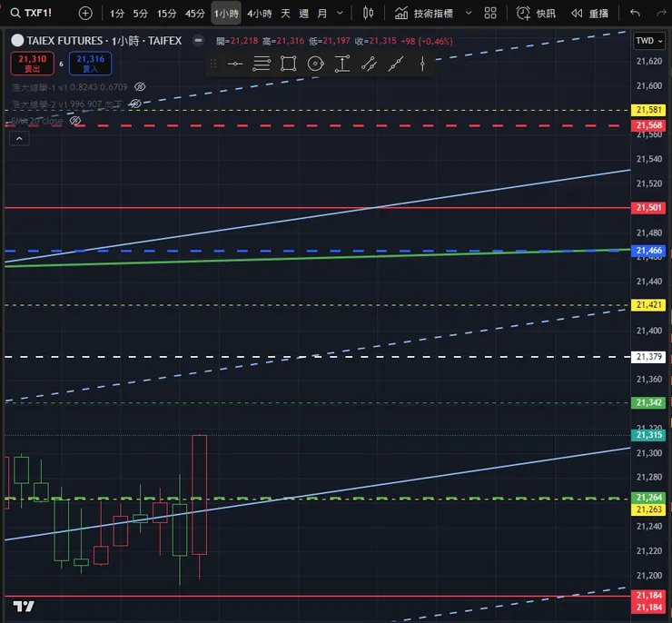672x623 pixels.
Task: Click the 21,315 current price label
Action: click(x=648, y=435)
